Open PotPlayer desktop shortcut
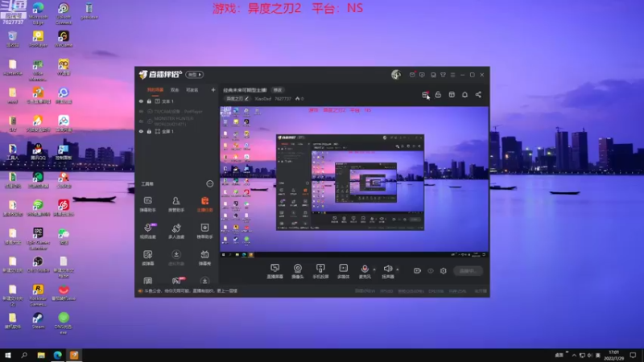644x362 pixels. [38, 39]
